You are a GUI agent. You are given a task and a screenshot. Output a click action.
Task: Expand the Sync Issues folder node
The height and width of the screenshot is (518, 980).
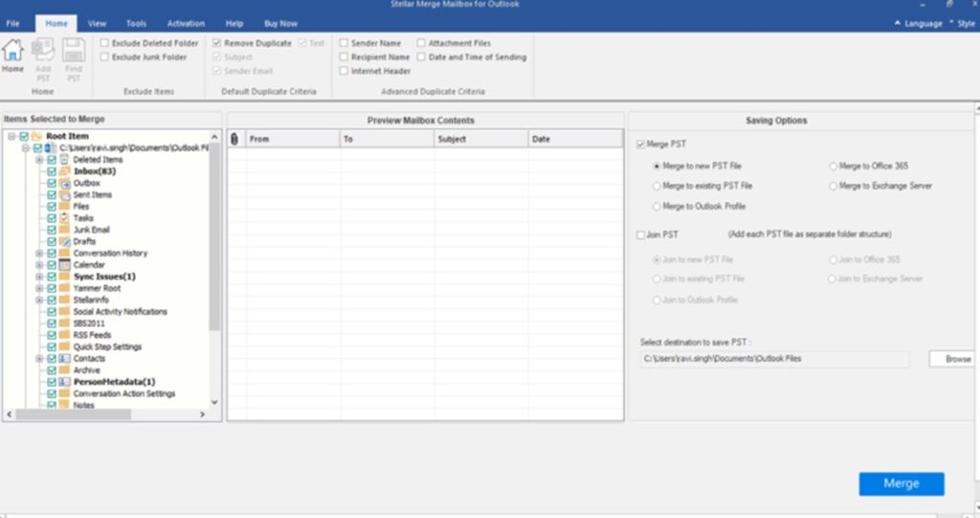point(40,277)
